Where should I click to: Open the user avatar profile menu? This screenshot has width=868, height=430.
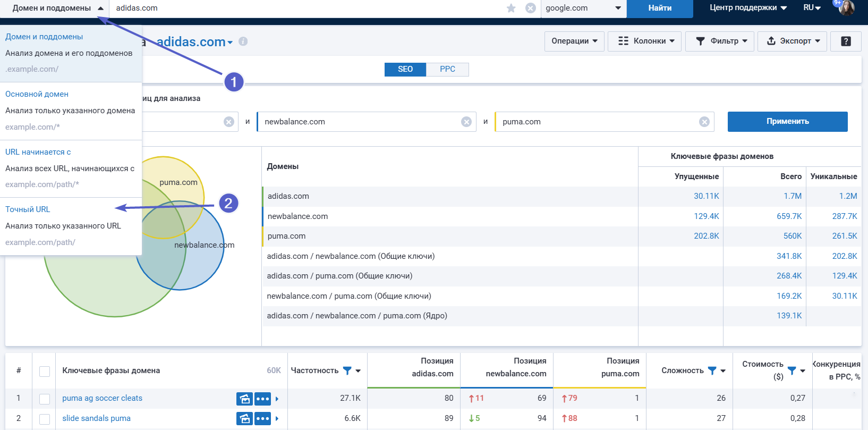[846, 8]
